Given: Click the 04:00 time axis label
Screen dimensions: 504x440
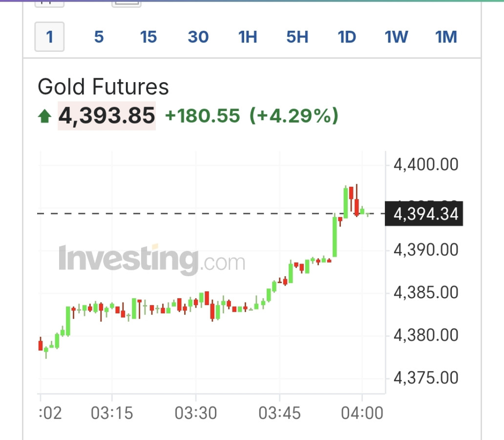Looking at the screenshot, I should [x=362, y=413].
